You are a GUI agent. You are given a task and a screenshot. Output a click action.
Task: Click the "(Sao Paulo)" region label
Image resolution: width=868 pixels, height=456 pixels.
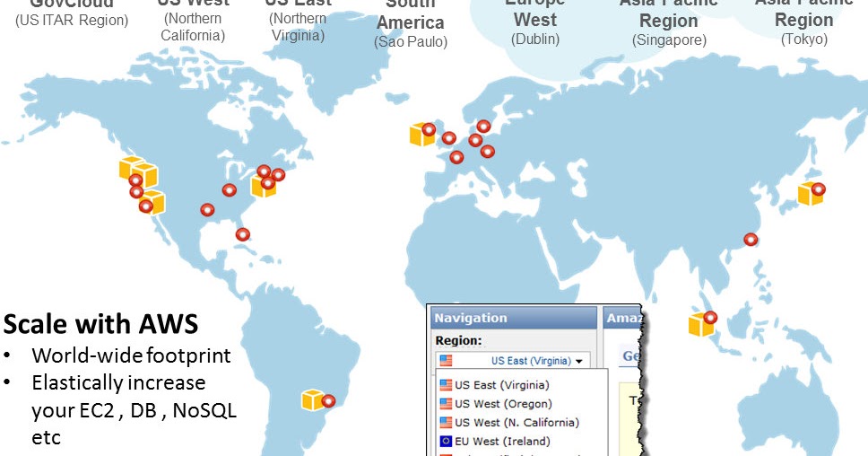point(410,42)
